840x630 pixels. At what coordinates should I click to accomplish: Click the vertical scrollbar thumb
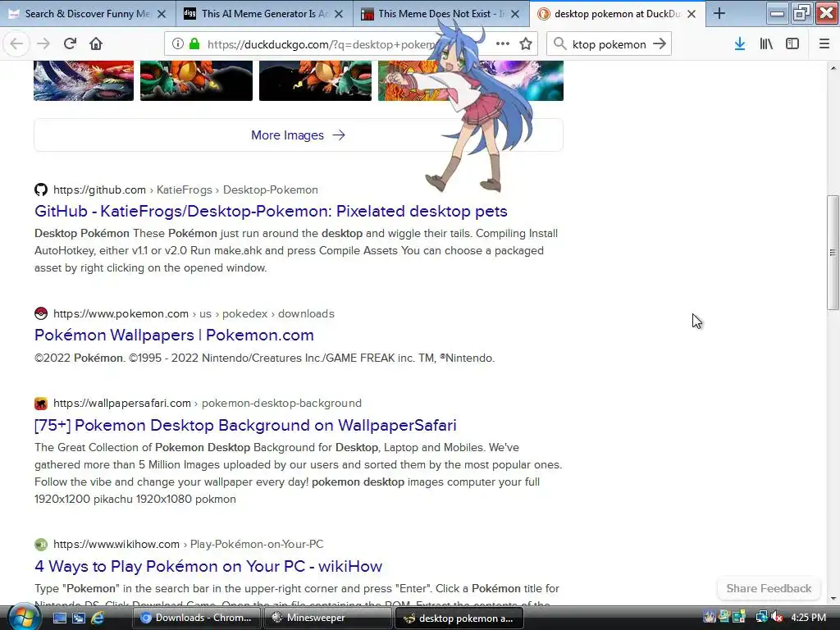click(x=833, y=253)
